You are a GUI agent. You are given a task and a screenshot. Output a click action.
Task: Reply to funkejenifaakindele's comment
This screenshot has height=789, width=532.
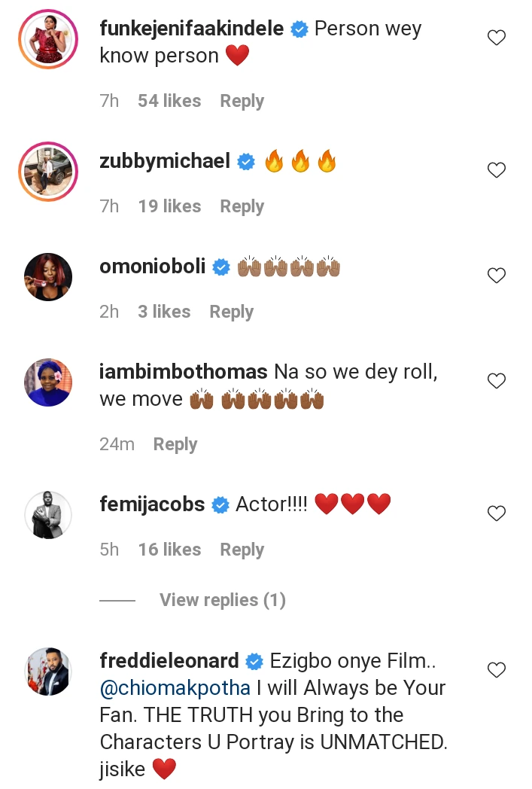(242, 101)
